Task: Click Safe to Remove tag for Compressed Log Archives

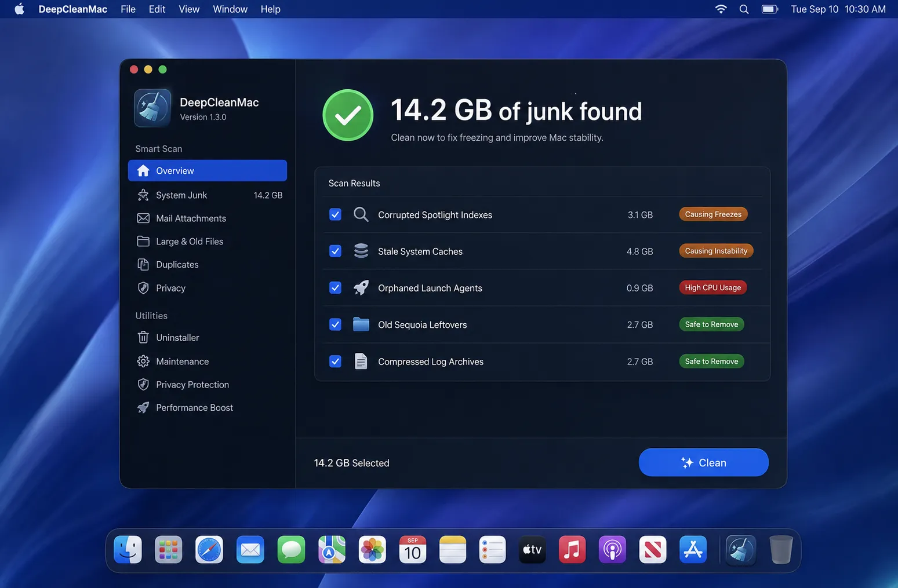Action: (711, 361)
